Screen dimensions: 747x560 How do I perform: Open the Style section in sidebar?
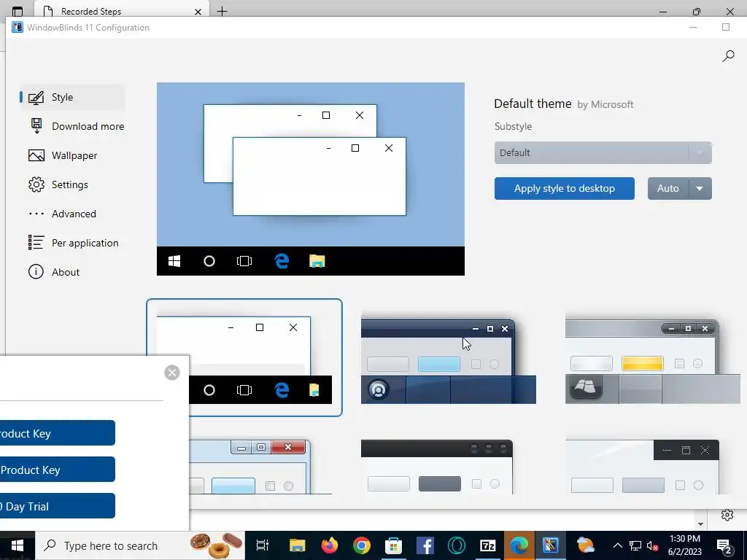pyautogui.click(x=72, y=97)
